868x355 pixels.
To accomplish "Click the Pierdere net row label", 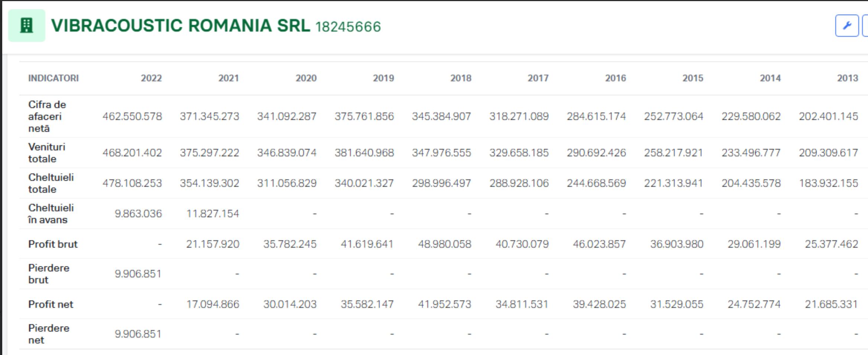I will coord(49,334).
